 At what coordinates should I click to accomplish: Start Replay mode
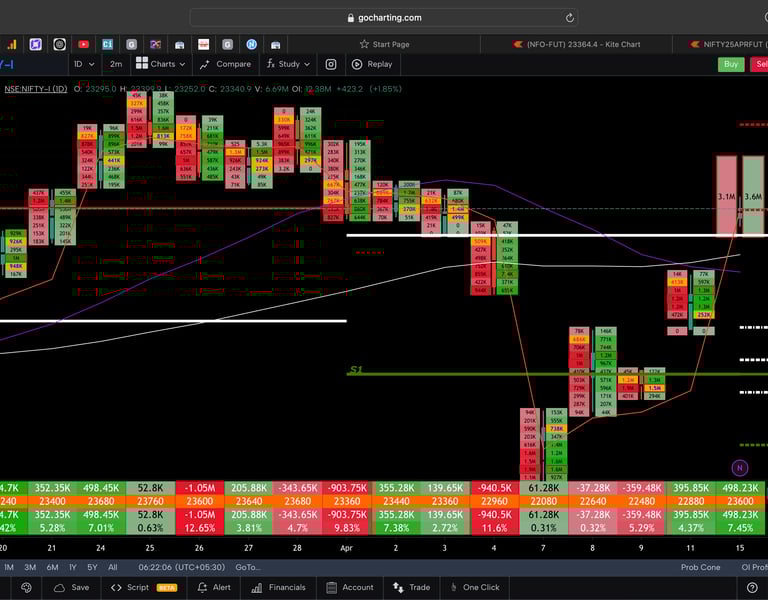click(x=373, y=64)
